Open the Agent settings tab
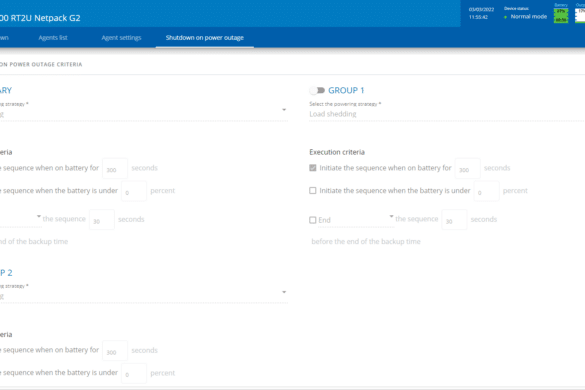This screenshot has width=585, height=390. click(121, 38)
